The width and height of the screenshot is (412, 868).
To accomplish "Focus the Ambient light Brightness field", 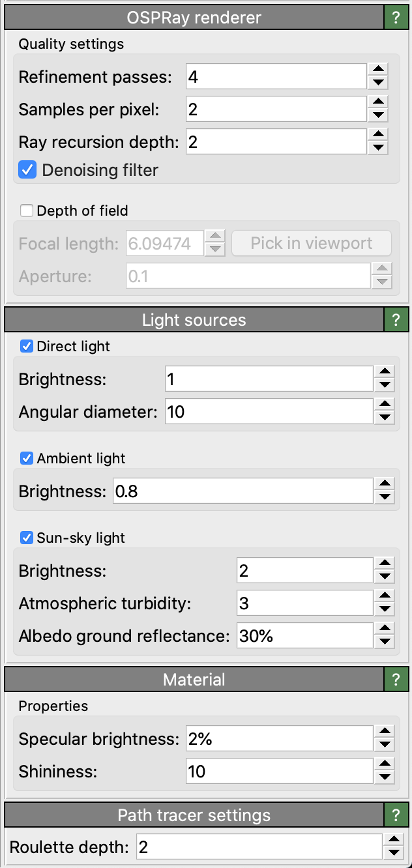I will pyautogui.click(x=242, y=491).
